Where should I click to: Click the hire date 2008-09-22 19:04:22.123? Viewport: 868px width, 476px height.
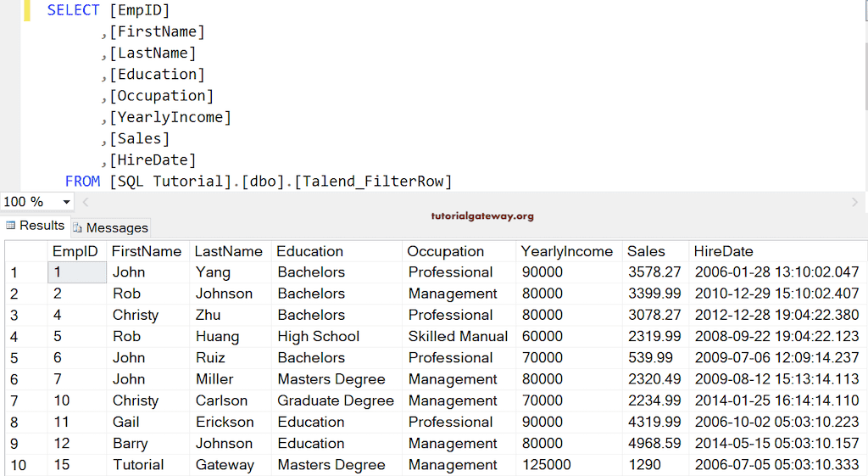(778, 336)
